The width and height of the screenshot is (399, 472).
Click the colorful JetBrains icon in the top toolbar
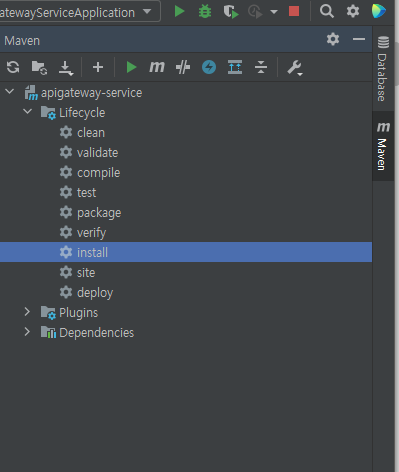click(379, 11)
